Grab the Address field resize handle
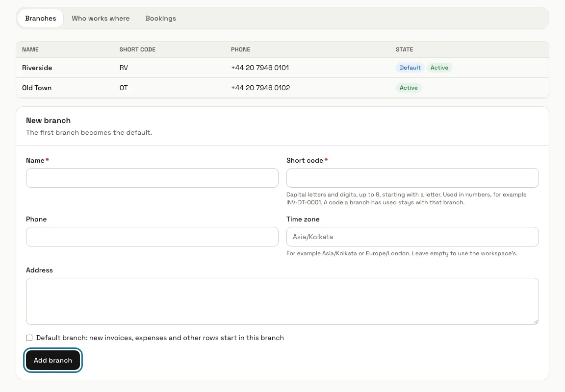The image size is (565, 392). pos(536,321)
